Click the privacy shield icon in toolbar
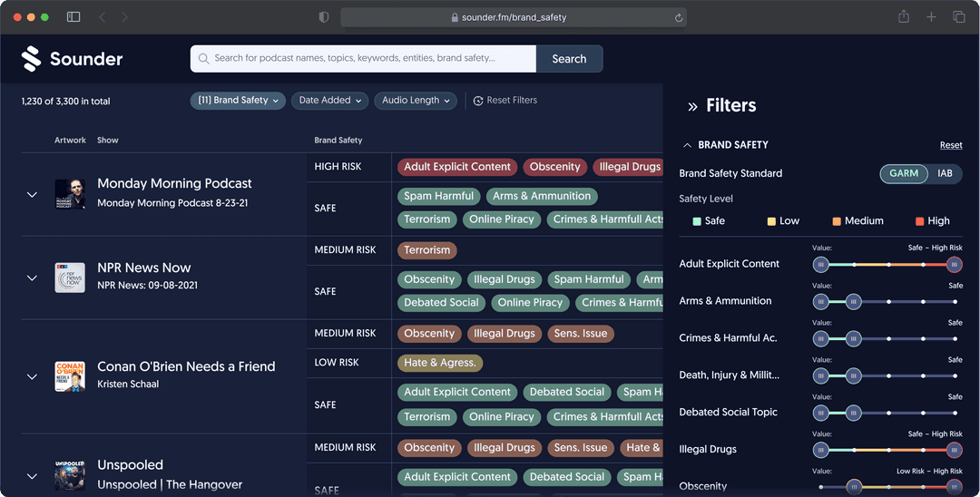The image size is (980, 497). pos(324,17)
